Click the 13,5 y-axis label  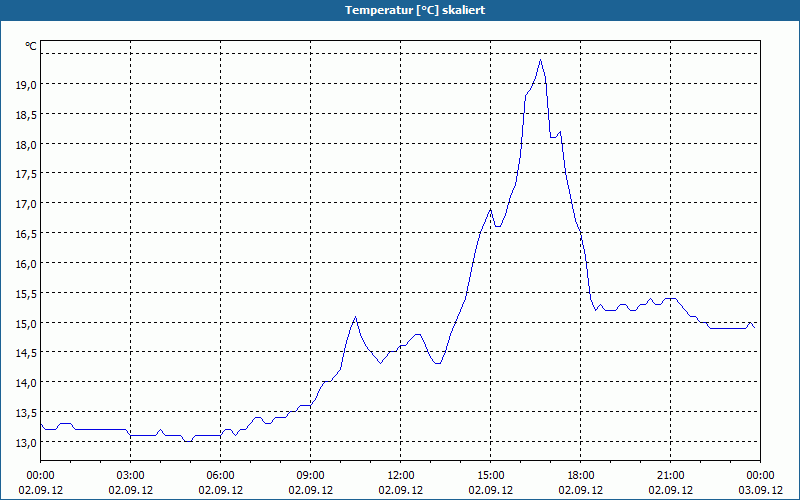coord(27,413)
